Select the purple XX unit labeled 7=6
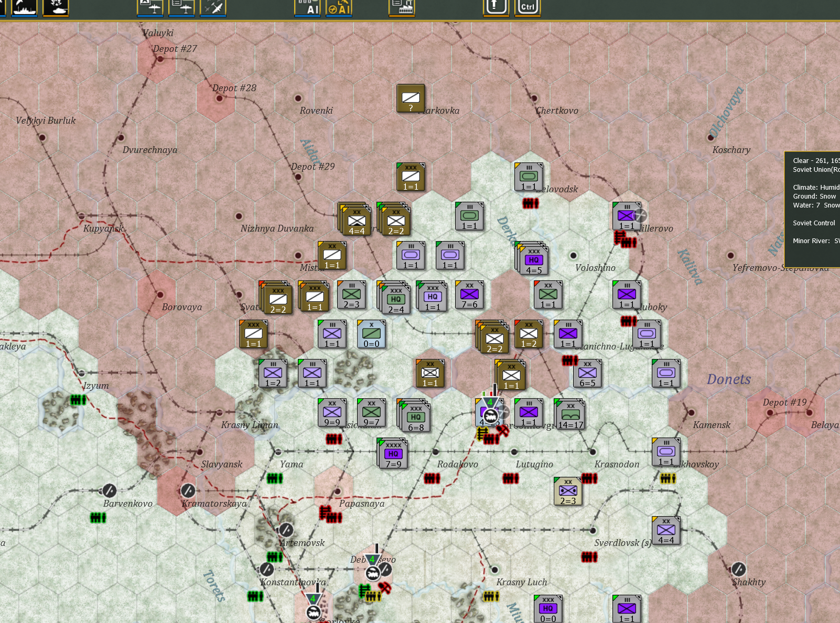Viewport: 840px width, 623px height. point(469,295)
